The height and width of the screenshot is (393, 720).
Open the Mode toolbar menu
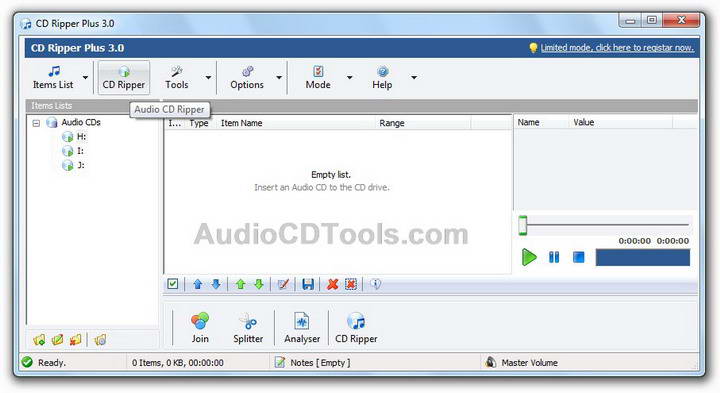318,77
